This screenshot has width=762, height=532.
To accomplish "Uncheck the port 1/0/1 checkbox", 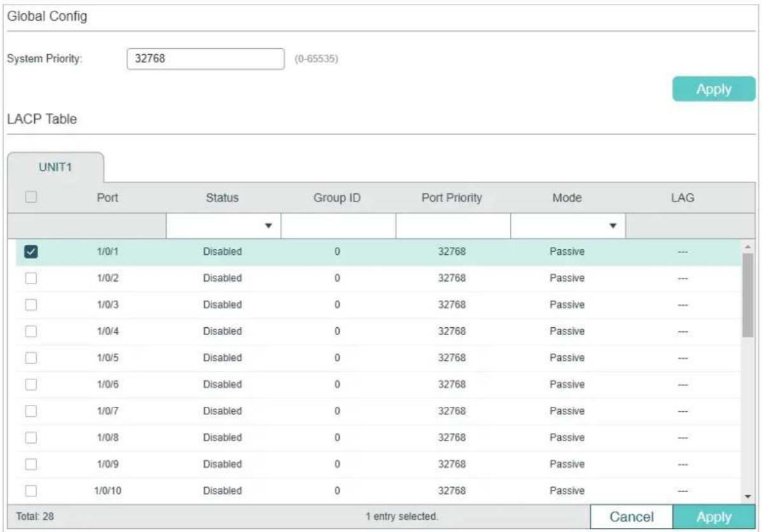I will pyautogui.click(x=31, y=252).
